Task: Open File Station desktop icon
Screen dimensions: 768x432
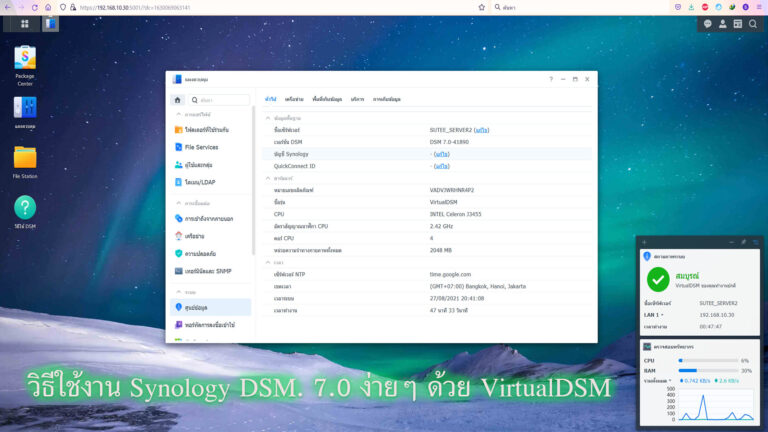Action: click(25, 158)
